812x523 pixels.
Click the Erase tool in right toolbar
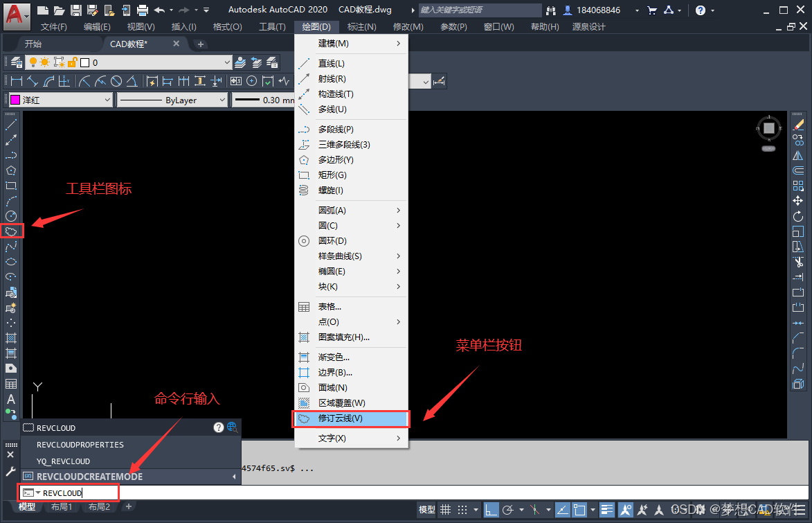(798, 125)
